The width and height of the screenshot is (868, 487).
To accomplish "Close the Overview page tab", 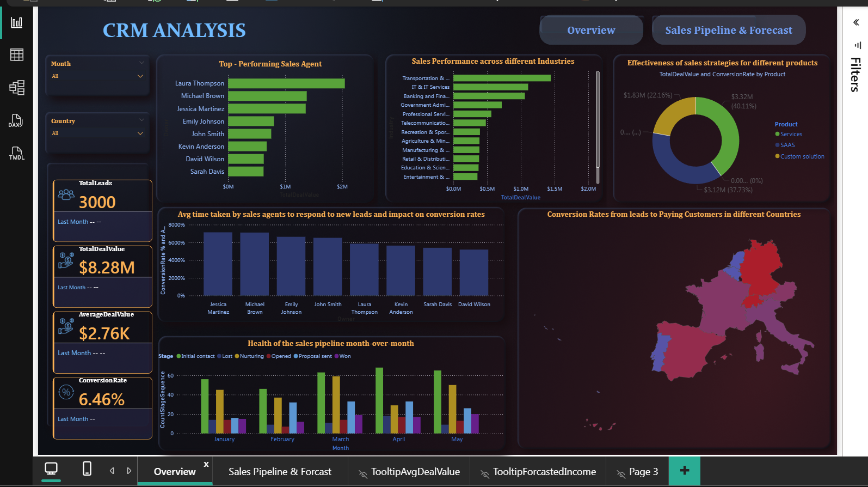I will tap(206, 464).
